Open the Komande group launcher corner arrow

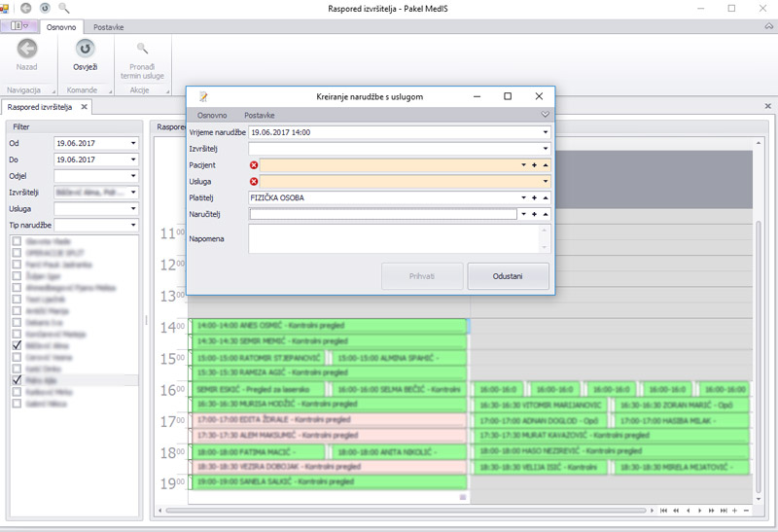[x=111, y=91]
